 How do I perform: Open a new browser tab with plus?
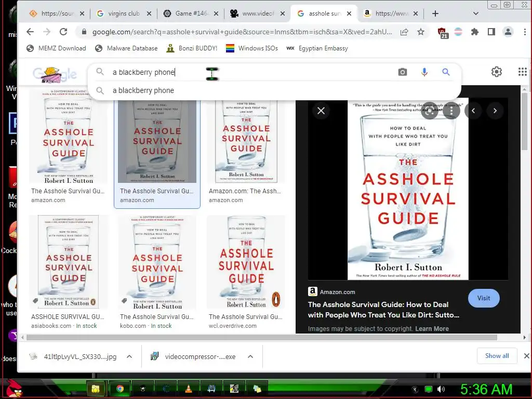pyautogui.click(x=435, y=14)
